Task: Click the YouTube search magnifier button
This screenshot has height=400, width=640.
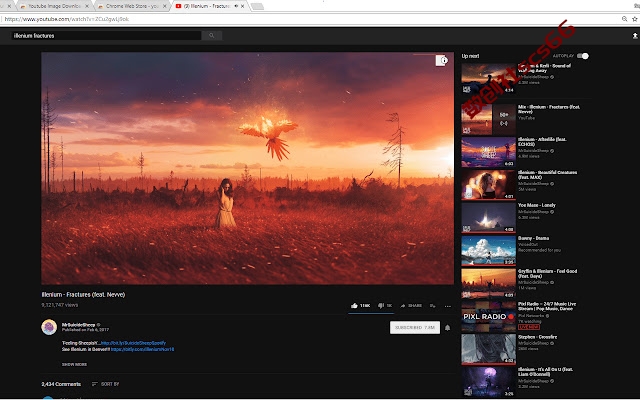Action: tap(212, 36)
